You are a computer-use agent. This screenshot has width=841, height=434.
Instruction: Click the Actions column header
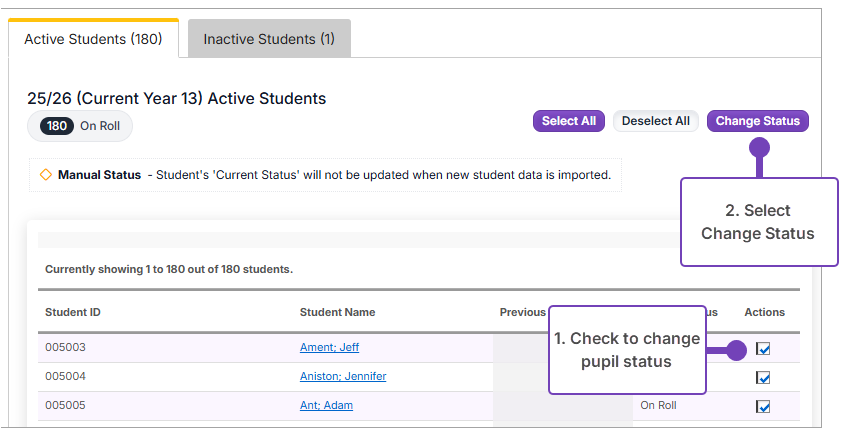(764, 313)
